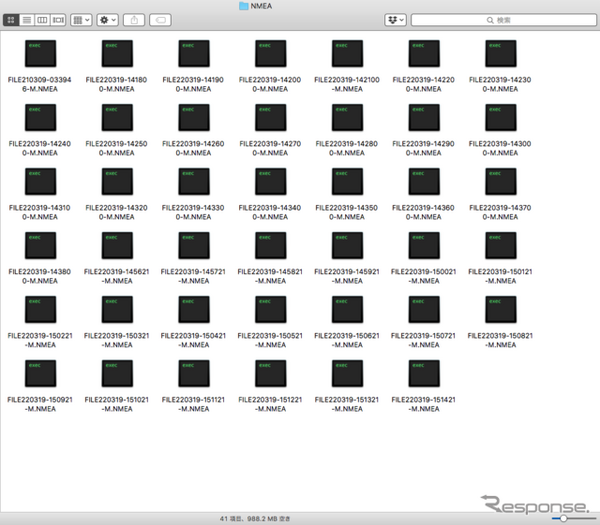Open the Dropbox toolbar dropdown
This screenshot has width=600, height=525.
(395, 20)
